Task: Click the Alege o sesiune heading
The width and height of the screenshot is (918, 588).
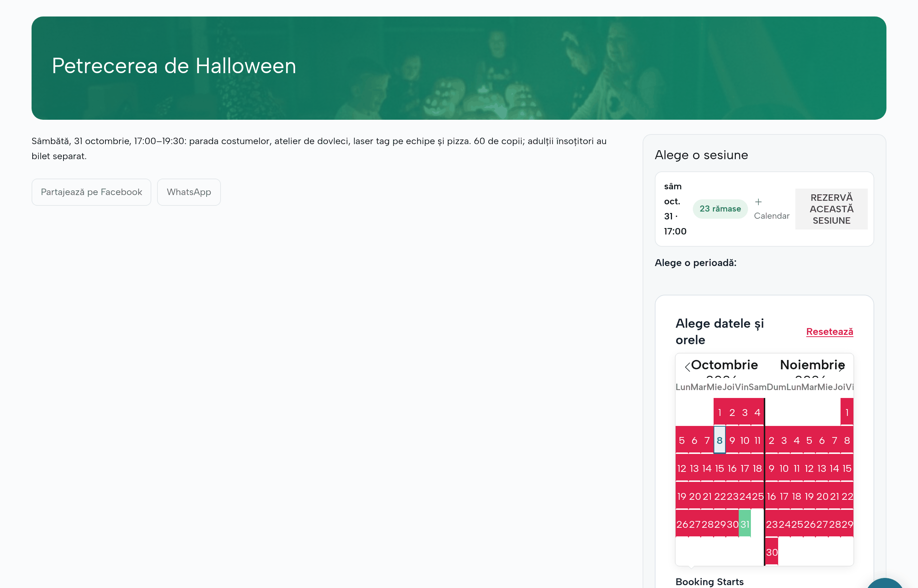Action: 701,155
